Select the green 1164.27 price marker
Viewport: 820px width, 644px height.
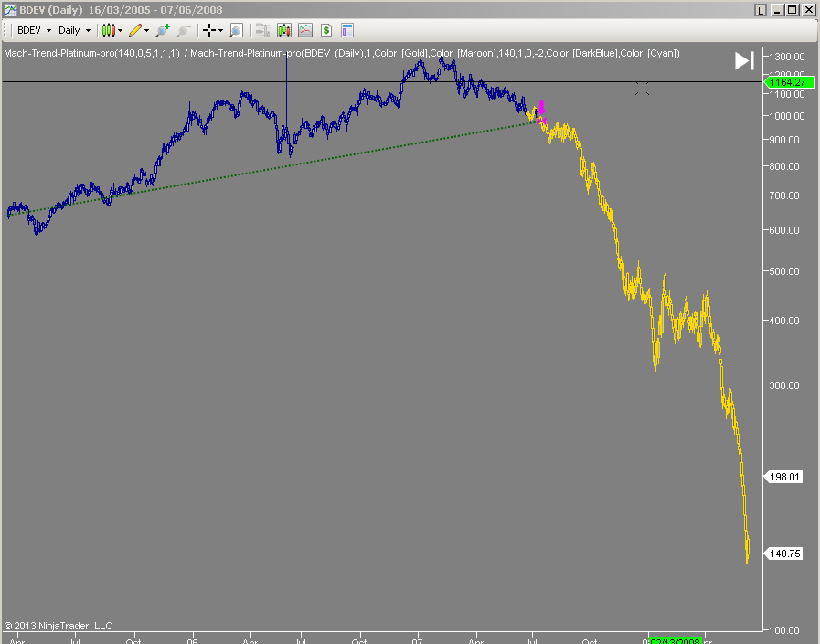tap(788, 82)
